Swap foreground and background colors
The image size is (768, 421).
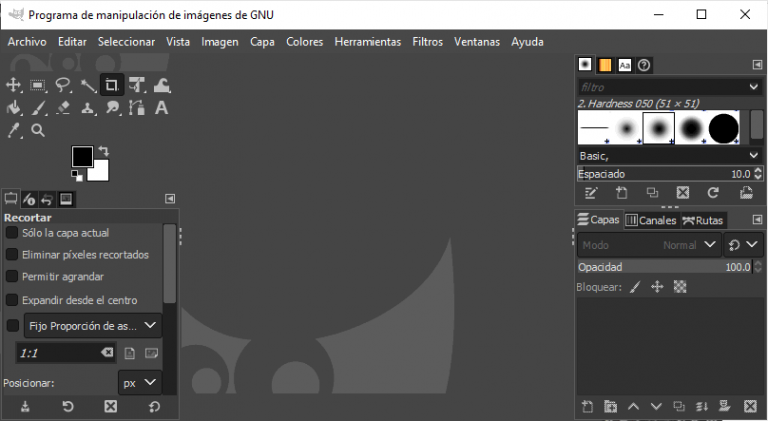[103, 150]
